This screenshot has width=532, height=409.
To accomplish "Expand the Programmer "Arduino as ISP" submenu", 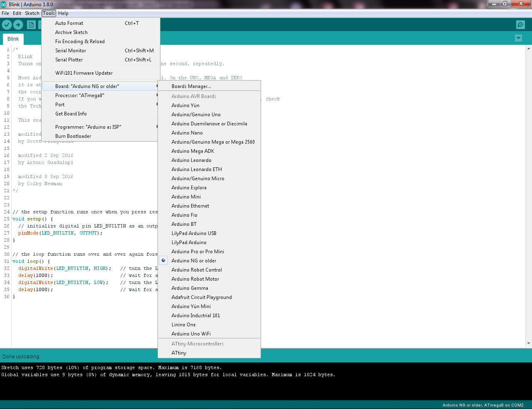I will click(101, 127).
